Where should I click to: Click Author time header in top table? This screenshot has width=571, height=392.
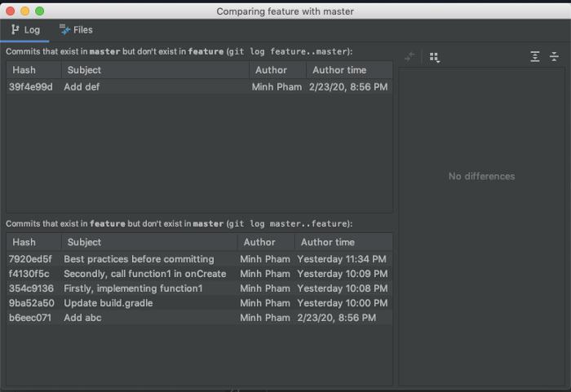click(x=339, y=70)
